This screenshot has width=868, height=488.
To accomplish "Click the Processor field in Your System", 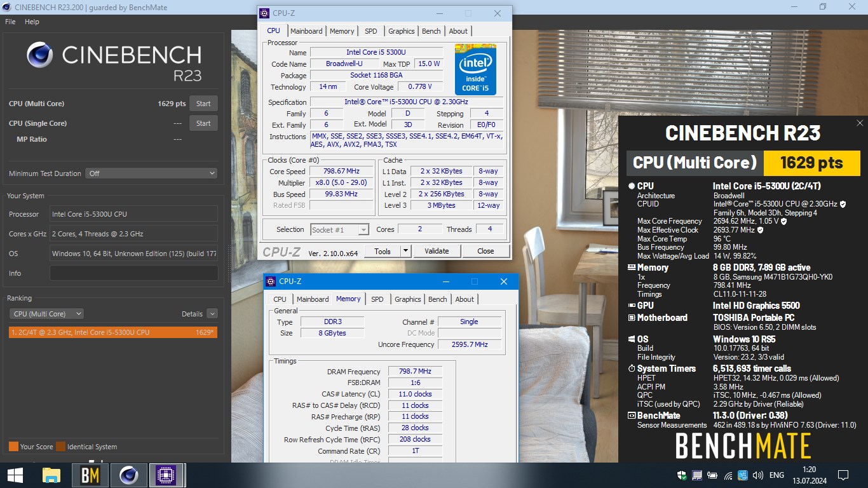I will point(133,214).
